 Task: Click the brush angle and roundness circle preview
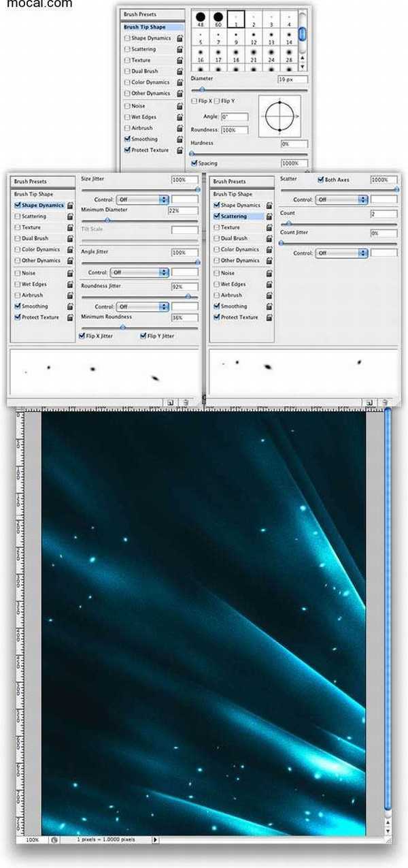[x=279, y=116]
